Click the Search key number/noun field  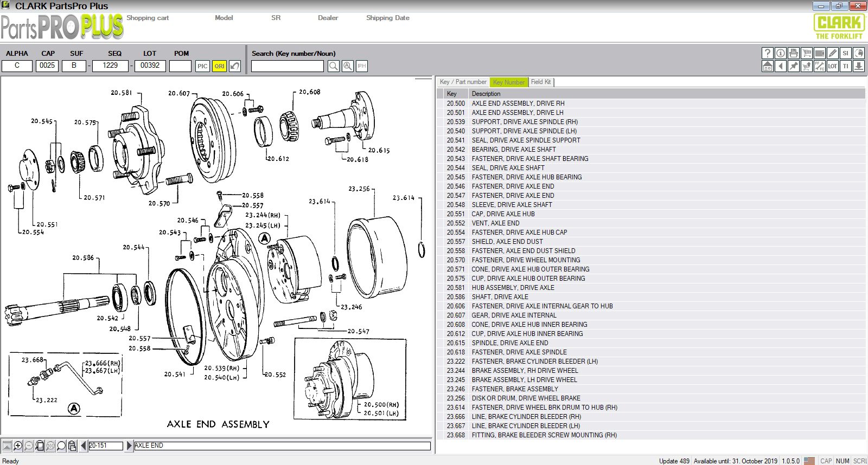click(288, 66)
